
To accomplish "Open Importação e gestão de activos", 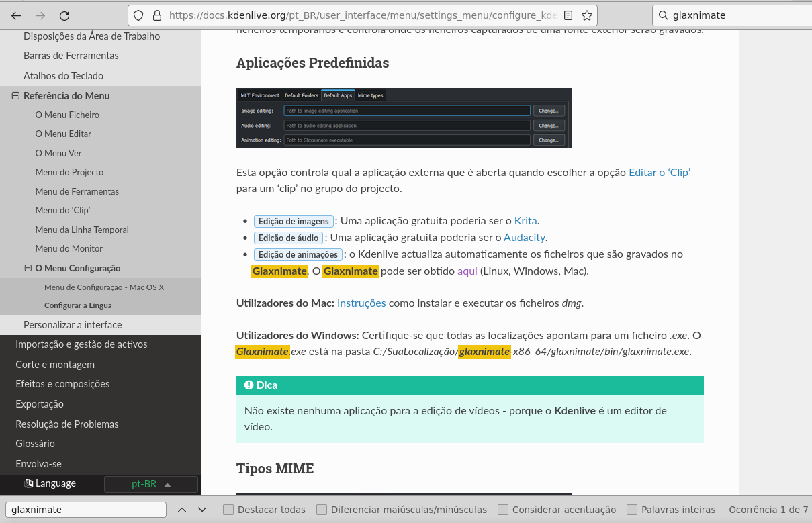I will [x=81, y=344].
